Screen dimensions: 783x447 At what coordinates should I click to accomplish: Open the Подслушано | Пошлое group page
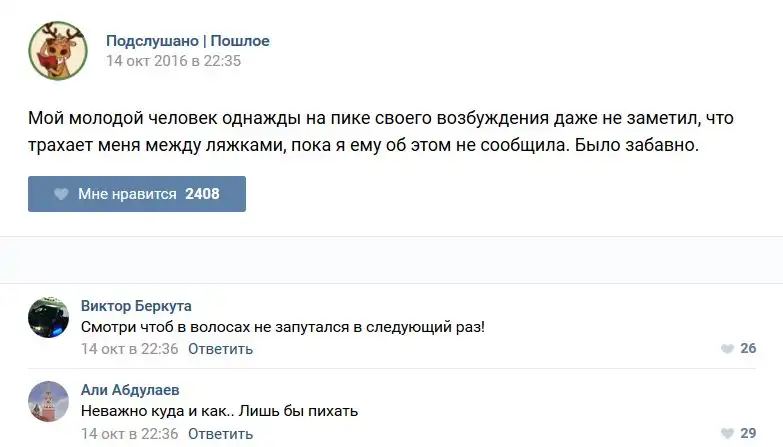(x=188, y=41)
